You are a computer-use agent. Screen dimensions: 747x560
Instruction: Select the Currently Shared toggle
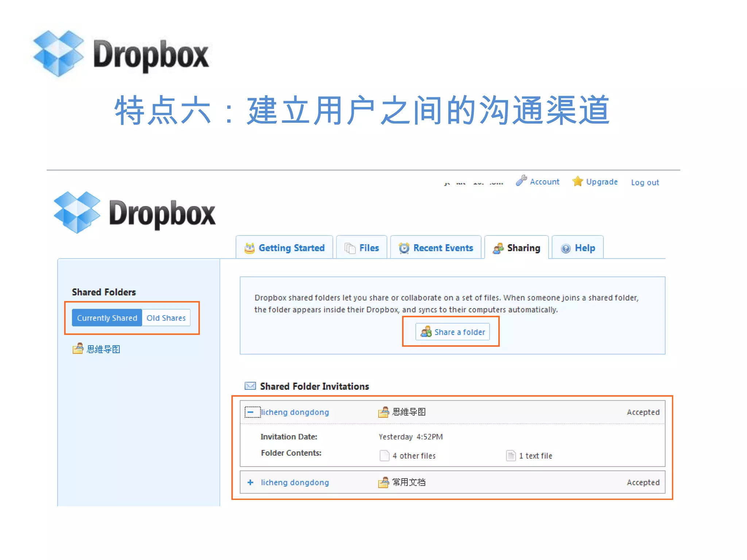(x=107, y=318)
